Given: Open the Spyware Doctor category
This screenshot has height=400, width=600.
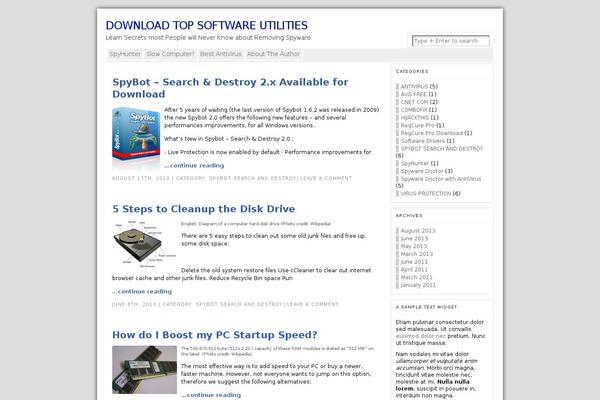Looking at the screenshot, I should click(x=422, y=171).
